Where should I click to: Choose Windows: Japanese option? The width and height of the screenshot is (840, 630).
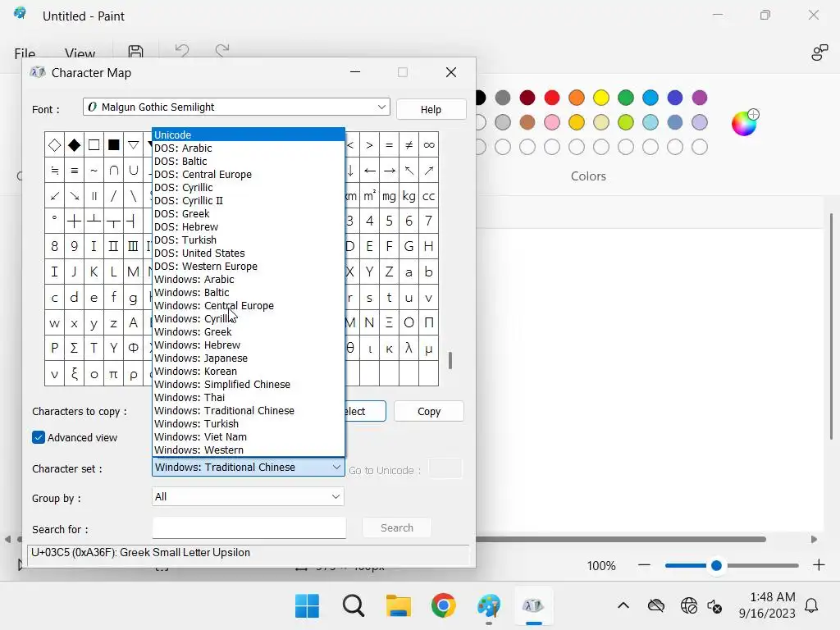point(248,358)
